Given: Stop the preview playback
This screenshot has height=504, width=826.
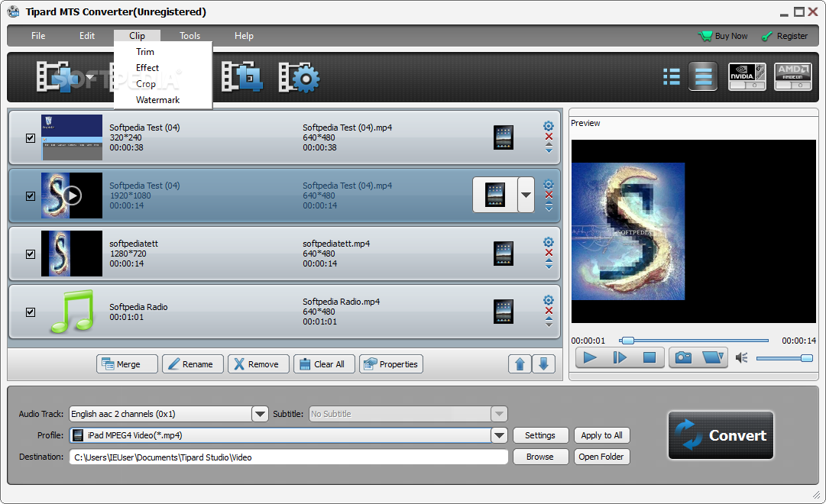Looking at the screenshot, I should (649, 357).
